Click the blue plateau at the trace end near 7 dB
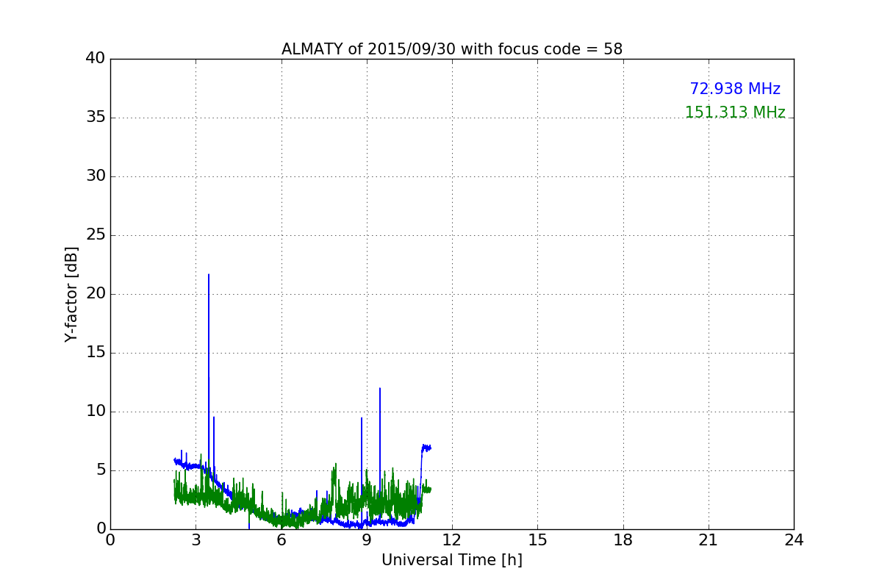 (x=426, y=447)
